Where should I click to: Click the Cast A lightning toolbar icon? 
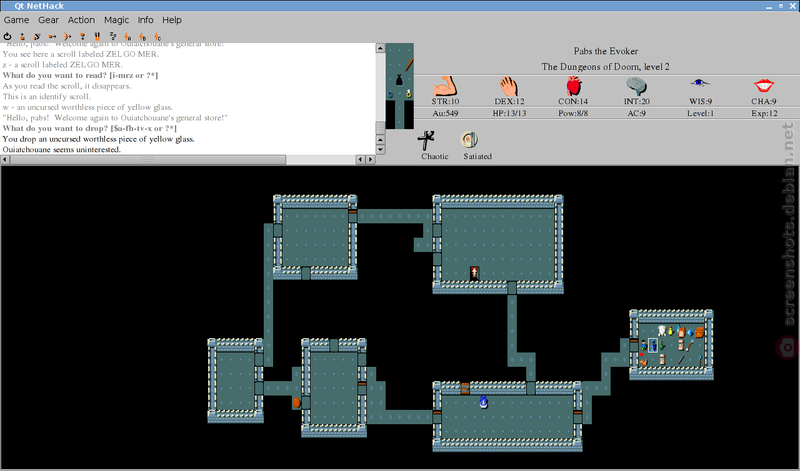point(128,36)
